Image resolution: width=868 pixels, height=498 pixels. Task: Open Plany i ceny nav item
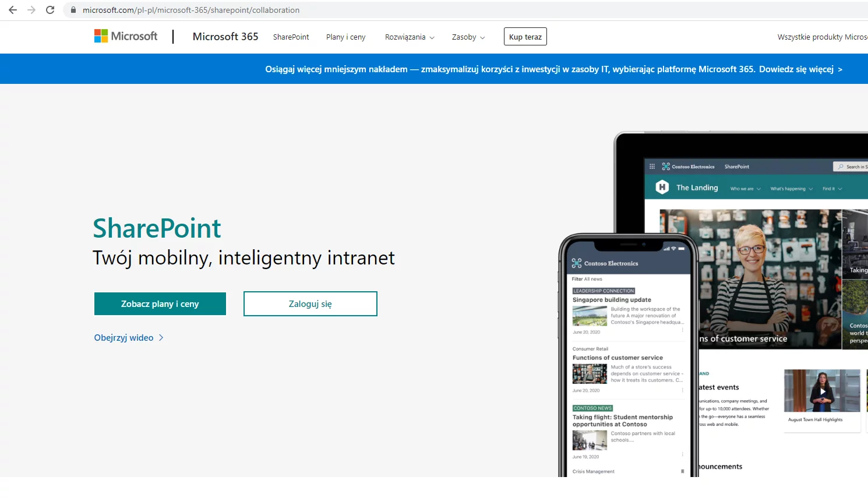tap(345, 37)
